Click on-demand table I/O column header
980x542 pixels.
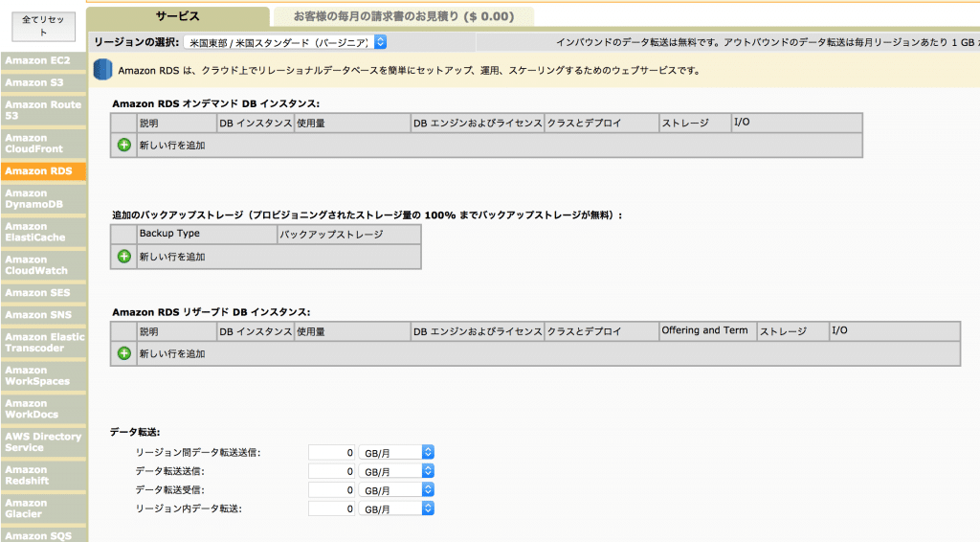[x=796, y=123]
